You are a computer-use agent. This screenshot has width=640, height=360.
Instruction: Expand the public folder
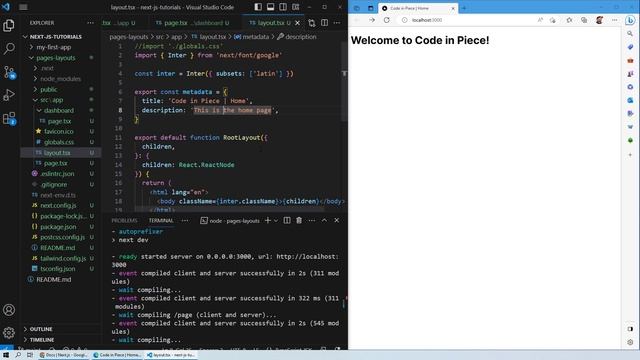(x=61, y=89)
